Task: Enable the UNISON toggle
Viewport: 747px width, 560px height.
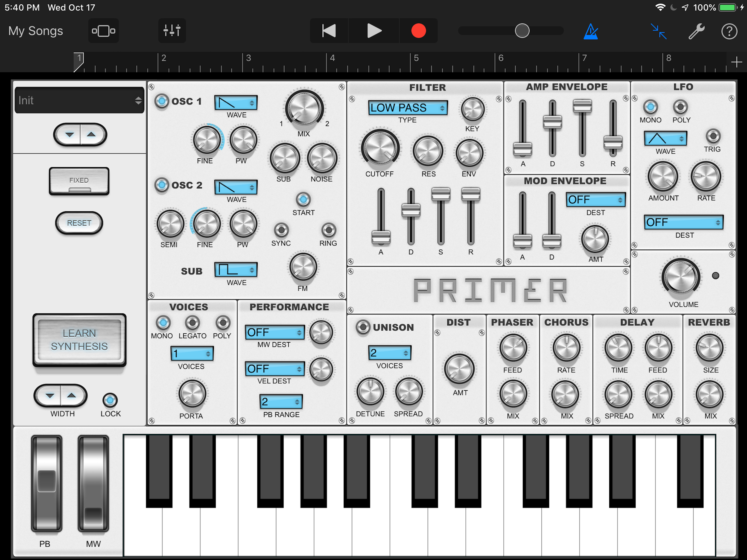Action: (x=363, y=327)
